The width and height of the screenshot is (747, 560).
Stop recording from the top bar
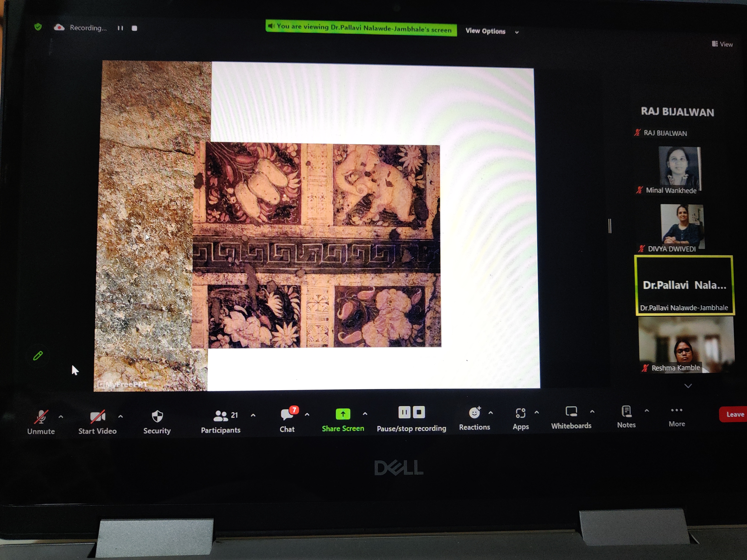pyautogui.click(x=134, y=28)
